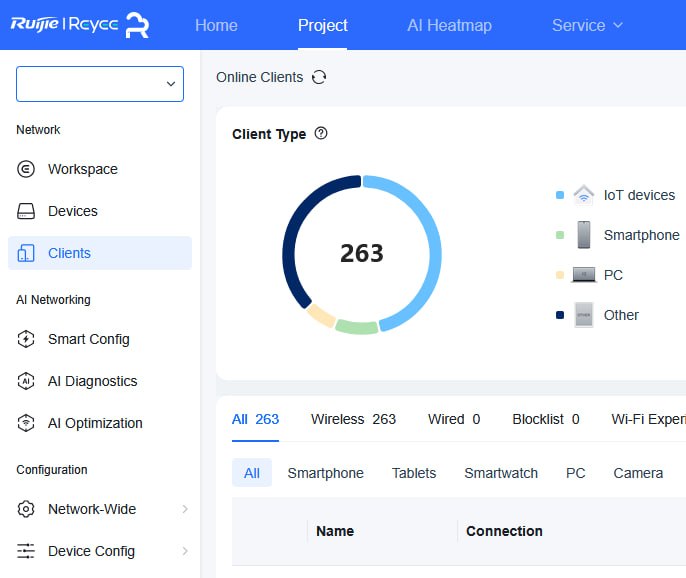This screenshot has height=578, width=686.
Task: Select the All 263 clients tab
Action: pos(256,419)
